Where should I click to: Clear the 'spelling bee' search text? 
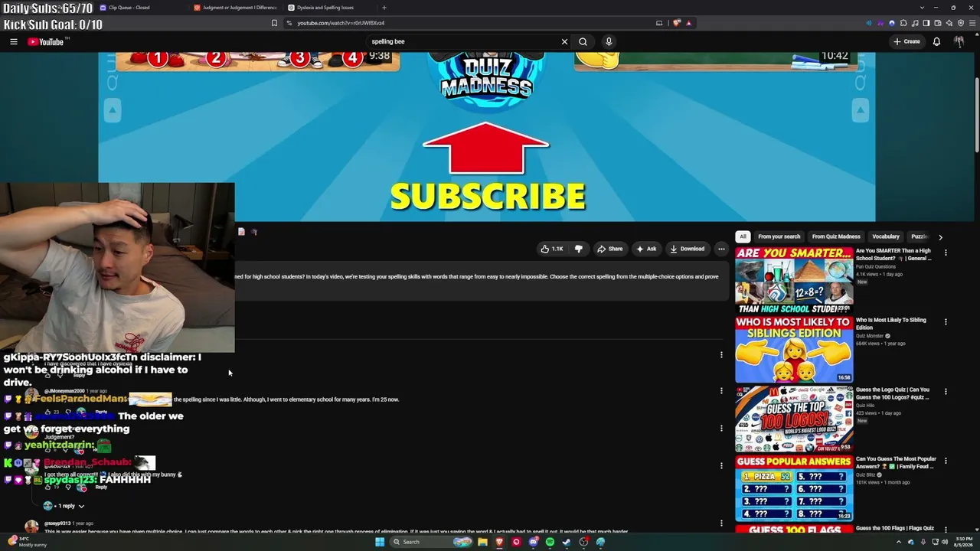[564, 41]
